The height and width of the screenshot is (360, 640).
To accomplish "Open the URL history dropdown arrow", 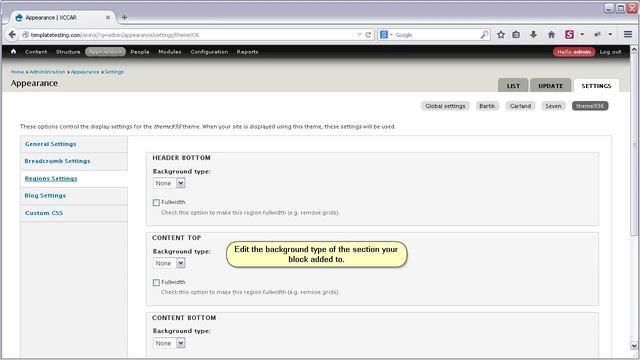I will pyautogui.click(x=359, y=35).
